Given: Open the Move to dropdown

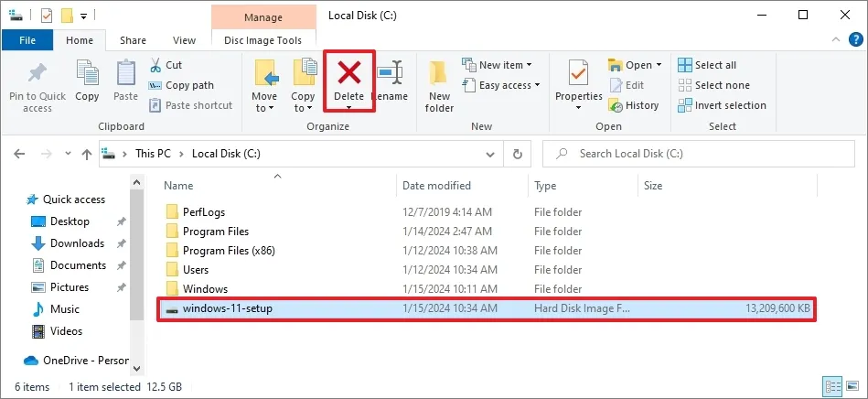Looking at the screenshot, I should coord(264,102).
